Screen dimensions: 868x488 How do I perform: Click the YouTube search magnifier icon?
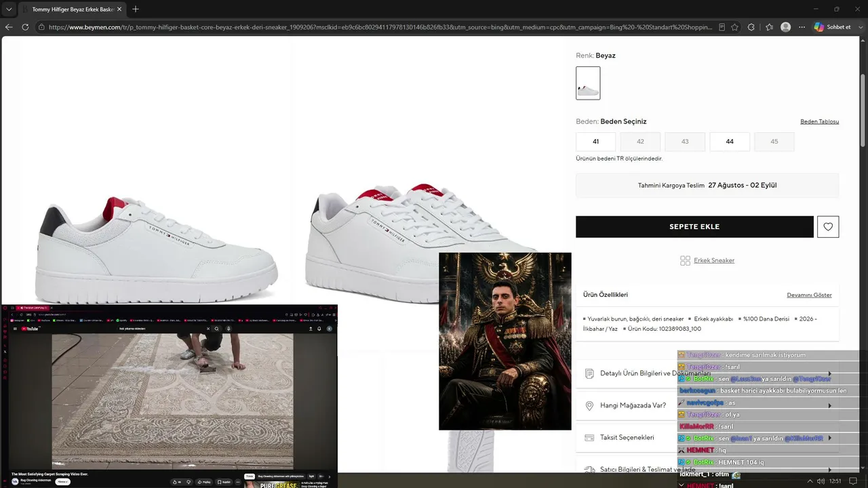click(x=216, y=329)
